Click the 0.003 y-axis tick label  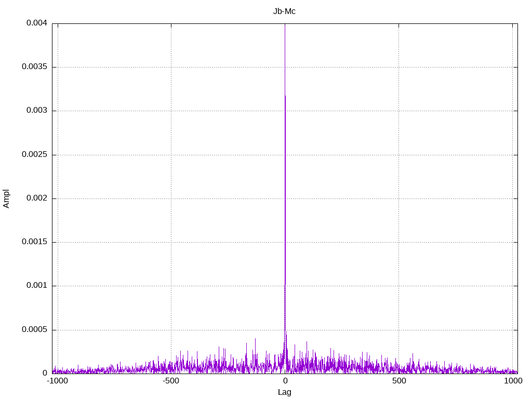click(37, 111)
